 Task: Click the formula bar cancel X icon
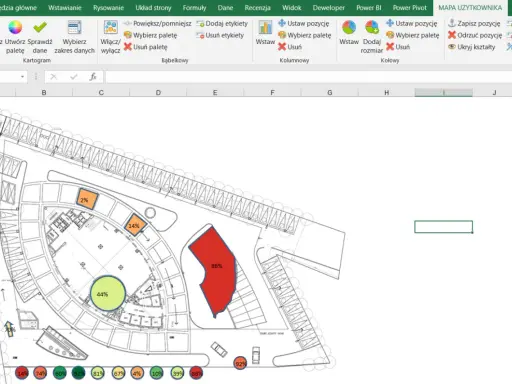[x=54, y=77]
